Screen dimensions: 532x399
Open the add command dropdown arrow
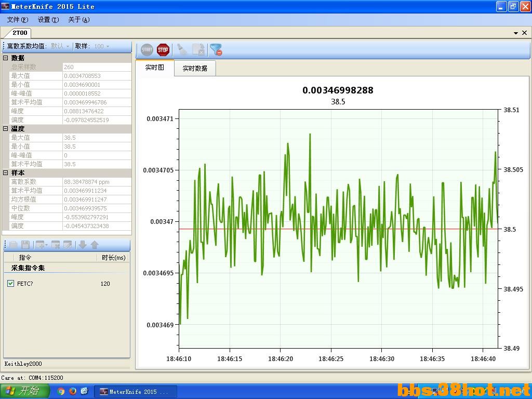[x=46, y=245]
